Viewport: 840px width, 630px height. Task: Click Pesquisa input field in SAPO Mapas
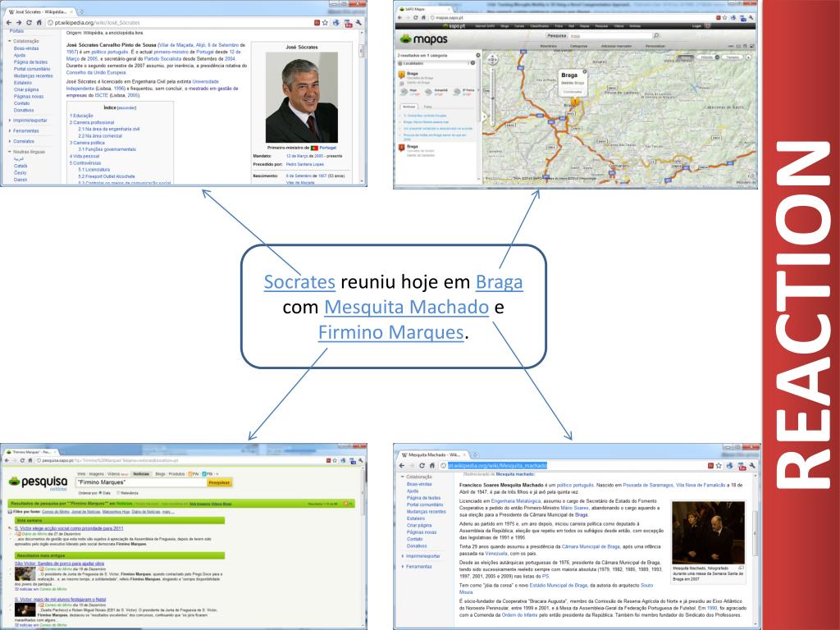point(609,36)
